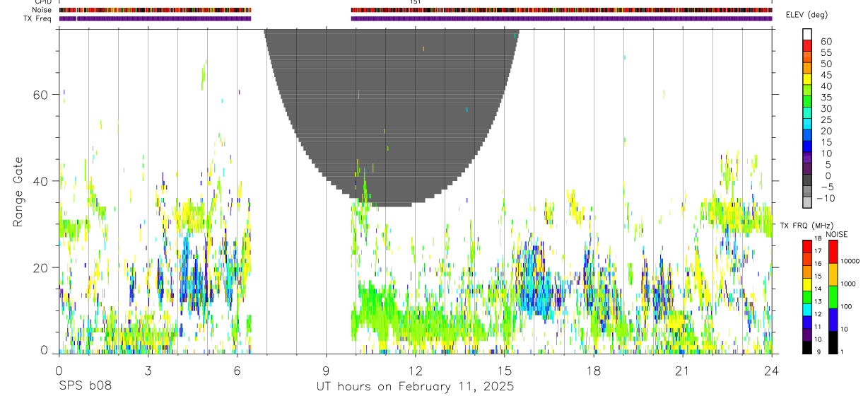Click the '-10' label on elevation colorbar

(x=826, y=199)
